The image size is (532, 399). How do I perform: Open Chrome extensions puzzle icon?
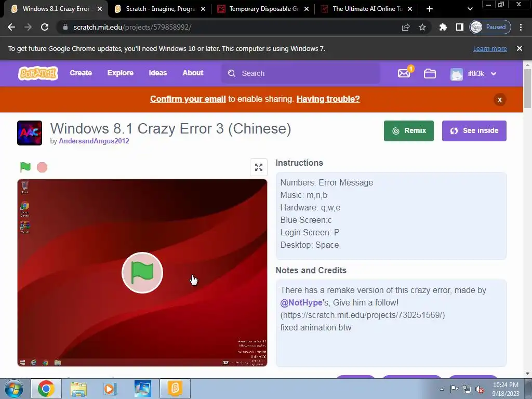click(x=443, y=27)
